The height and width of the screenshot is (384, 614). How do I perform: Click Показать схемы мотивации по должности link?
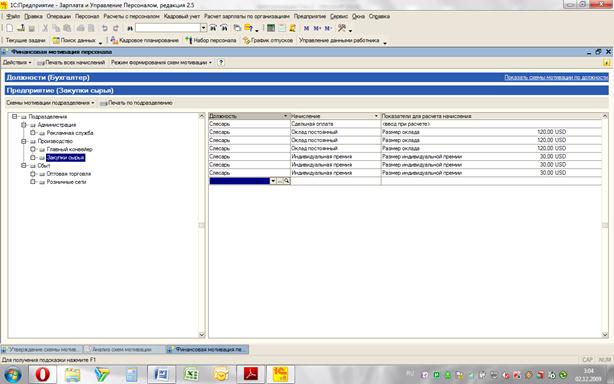[556, 78]
